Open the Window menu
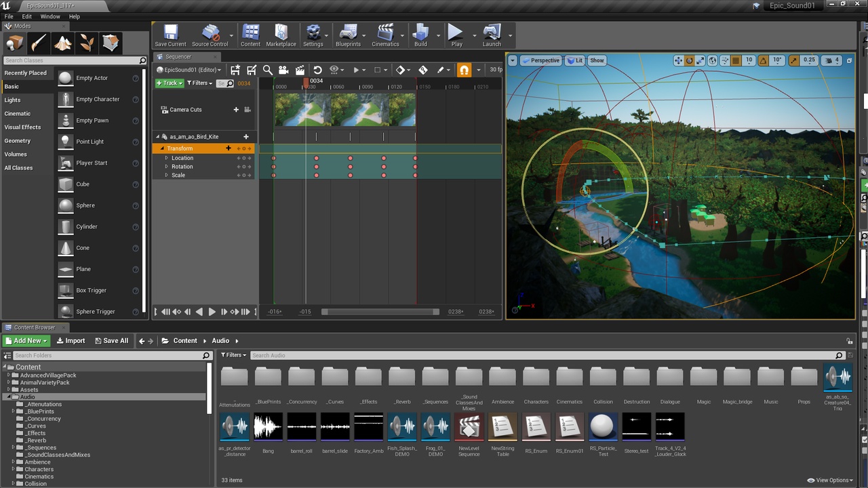The width and height of the screenshot is (868, 488). 50,16
